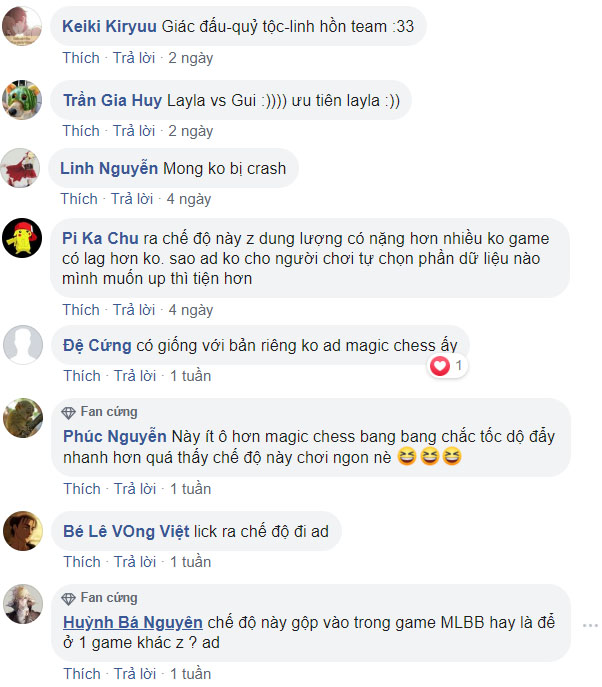
Task: Click Phúc Nguyễn's monkey avatar
Action: pyautogui.click(x=23, y=418)
